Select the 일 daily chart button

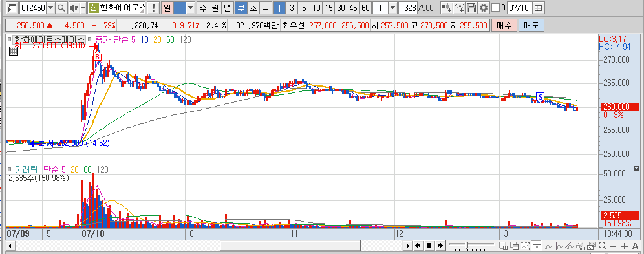point(167,7)
